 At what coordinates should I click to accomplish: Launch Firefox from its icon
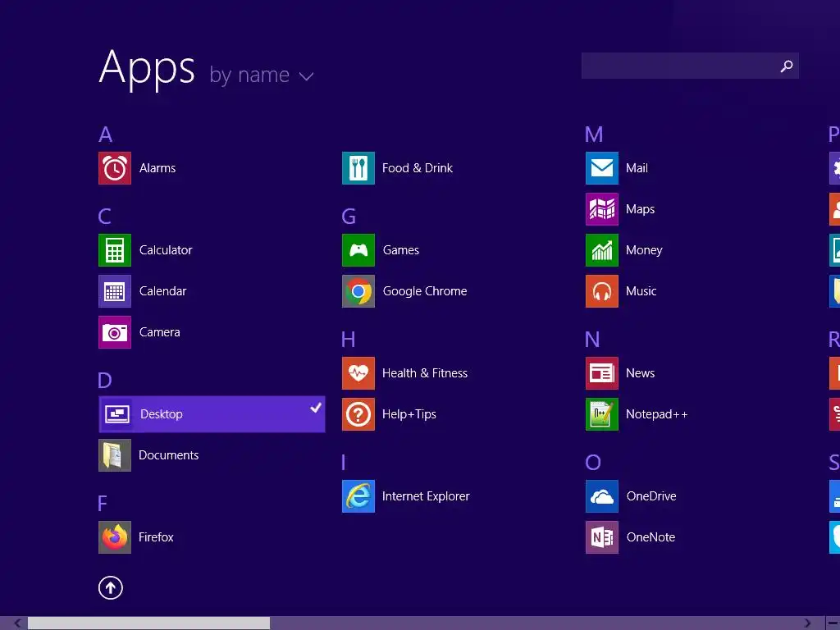pos(115,537)
